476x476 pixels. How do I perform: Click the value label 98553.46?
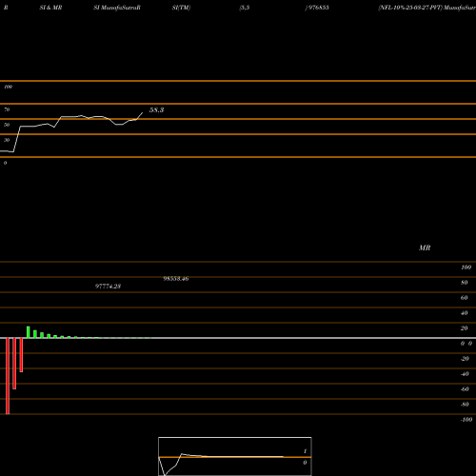point(176,279)
